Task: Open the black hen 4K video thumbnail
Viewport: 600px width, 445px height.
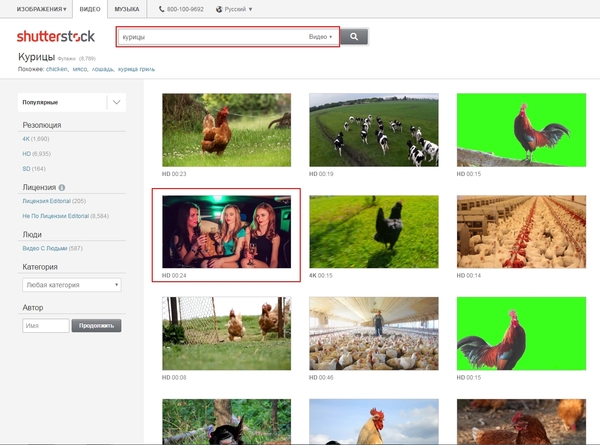Action: 374,232
